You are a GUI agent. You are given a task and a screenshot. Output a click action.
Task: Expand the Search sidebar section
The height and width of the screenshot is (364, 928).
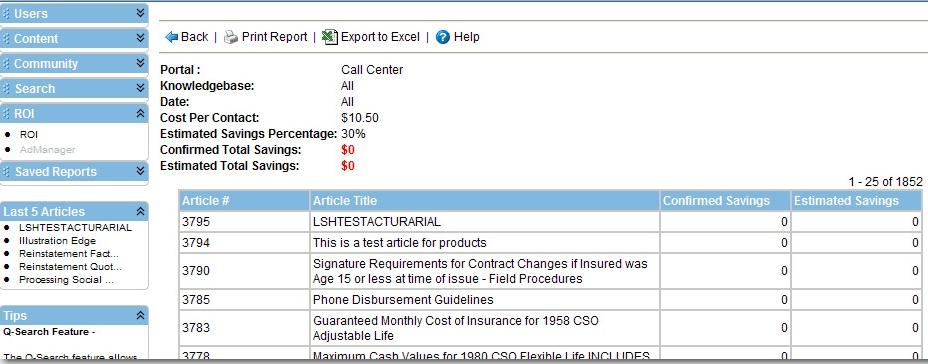(x=140, y=88)
